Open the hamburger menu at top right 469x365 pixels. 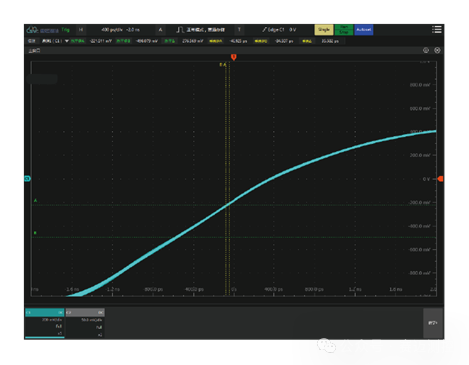point(437,30)
